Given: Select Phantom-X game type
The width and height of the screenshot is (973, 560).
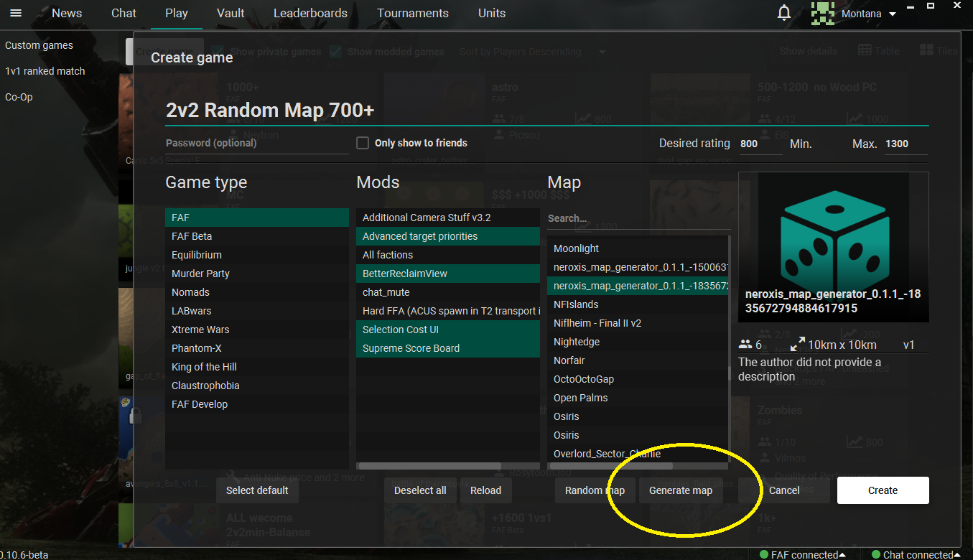Looking at the screenshot, I should (x=257, y=348).
